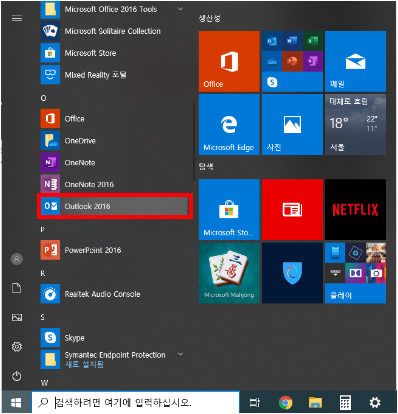Viewport: 398px width, 414px height.
Task: Open the red News tile
Action: [x=292, y=209]
